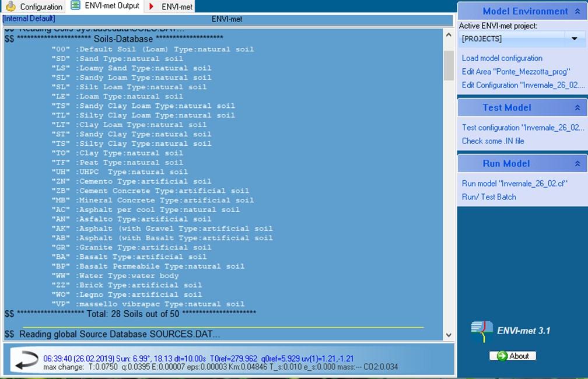The width and height of the screenshot is (588, 379).
Task: Click the "AB" Asphalt with Basalt line
Action: tap(162, 238)
